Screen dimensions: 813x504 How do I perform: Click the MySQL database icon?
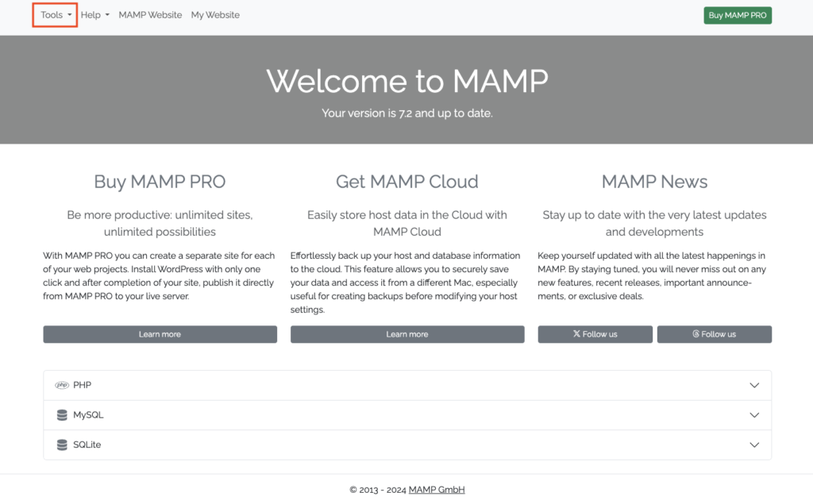click(x=62, y=415)
